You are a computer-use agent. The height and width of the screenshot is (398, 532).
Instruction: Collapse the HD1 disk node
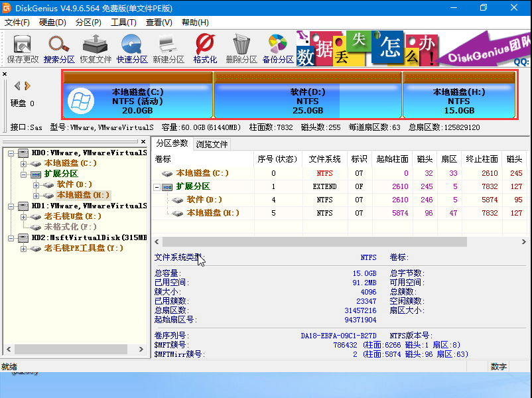tap(11, 206)
